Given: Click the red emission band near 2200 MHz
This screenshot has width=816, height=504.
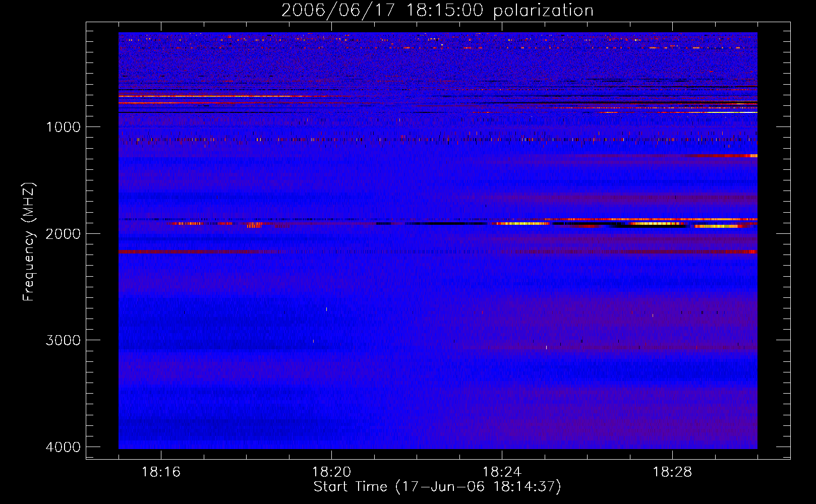Looking at the screenshot, I should pyautogui.click(x=438, y=251).
